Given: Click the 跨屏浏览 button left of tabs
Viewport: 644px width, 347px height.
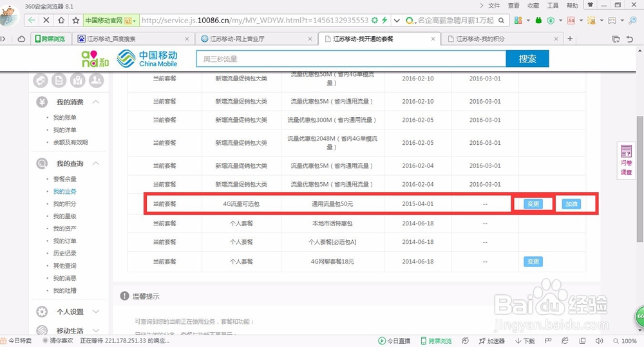Looking at the screenshot, I should coord(50,39).
